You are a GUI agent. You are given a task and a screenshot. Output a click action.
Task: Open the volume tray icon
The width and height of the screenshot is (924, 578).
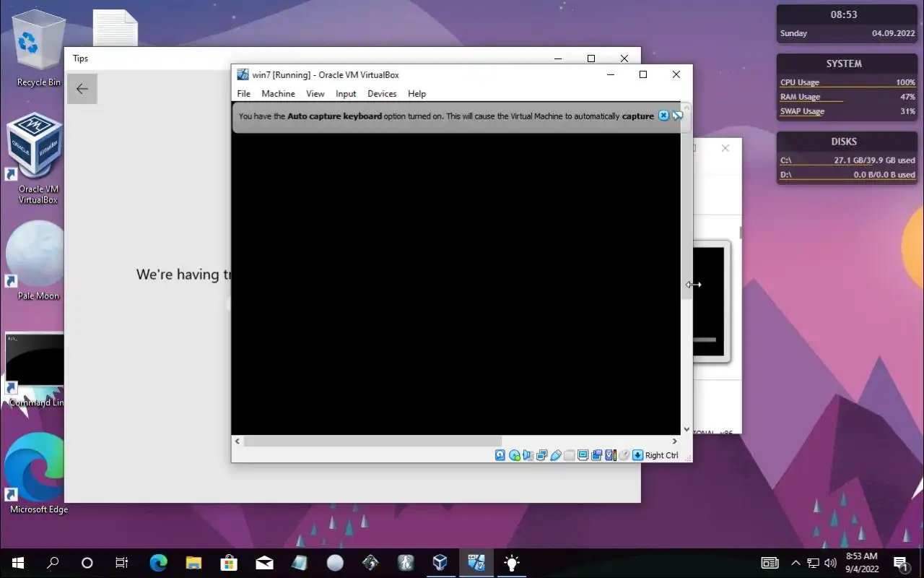pos(830,563)
